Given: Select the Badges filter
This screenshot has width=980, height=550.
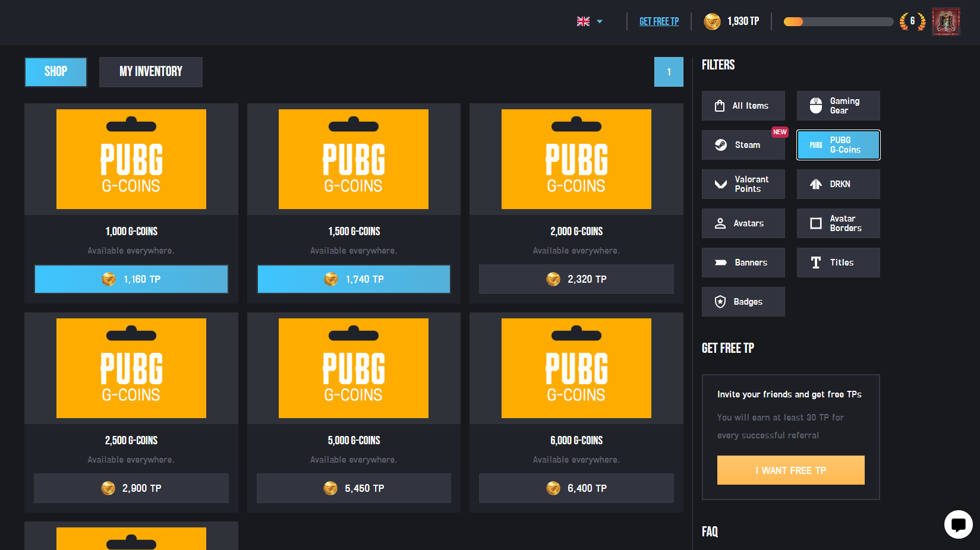Looking at the screenshot, I should click(743, 302).
